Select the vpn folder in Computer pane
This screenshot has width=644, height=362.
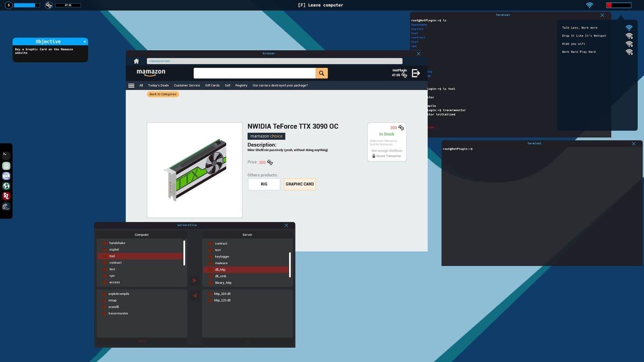pos(140,276)
